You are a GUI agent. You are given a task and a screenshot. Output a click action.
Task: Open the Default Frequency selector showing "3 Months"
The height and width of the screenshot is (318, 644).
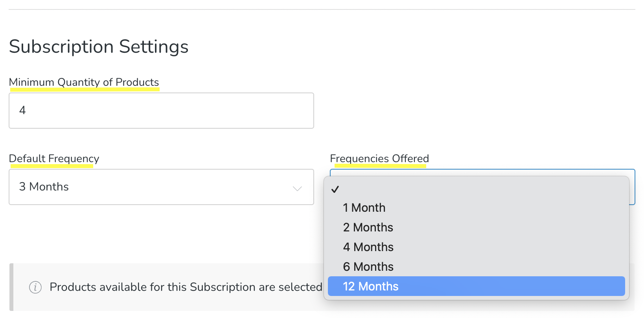tap(161, 187)
